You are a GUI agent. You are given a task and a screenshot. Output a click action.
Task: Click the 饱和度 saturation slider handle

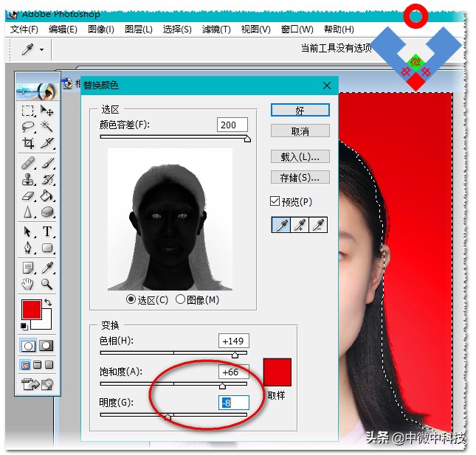click(222, 386)
